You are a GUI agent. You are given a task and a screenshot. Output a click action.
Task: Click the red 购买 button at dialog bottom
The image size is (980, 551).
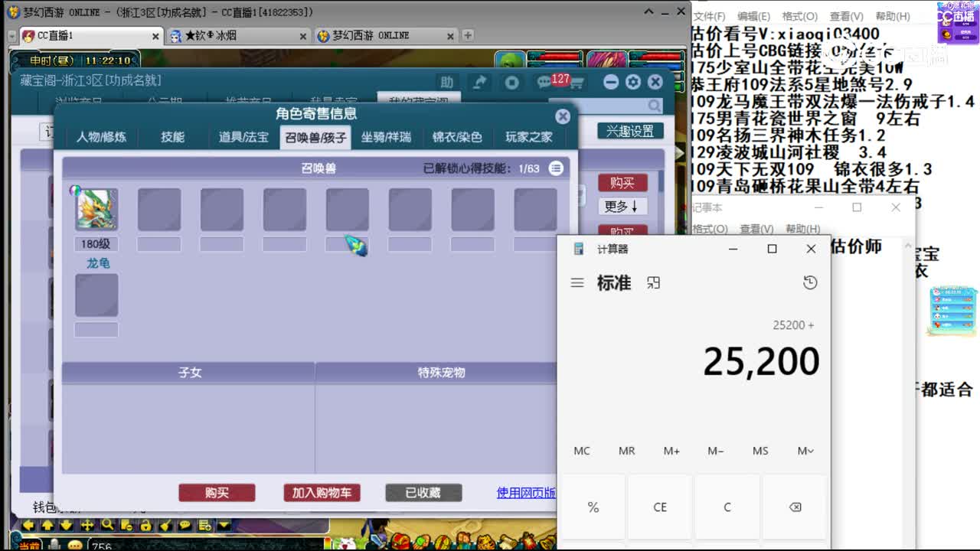click(x=217, y=493)
